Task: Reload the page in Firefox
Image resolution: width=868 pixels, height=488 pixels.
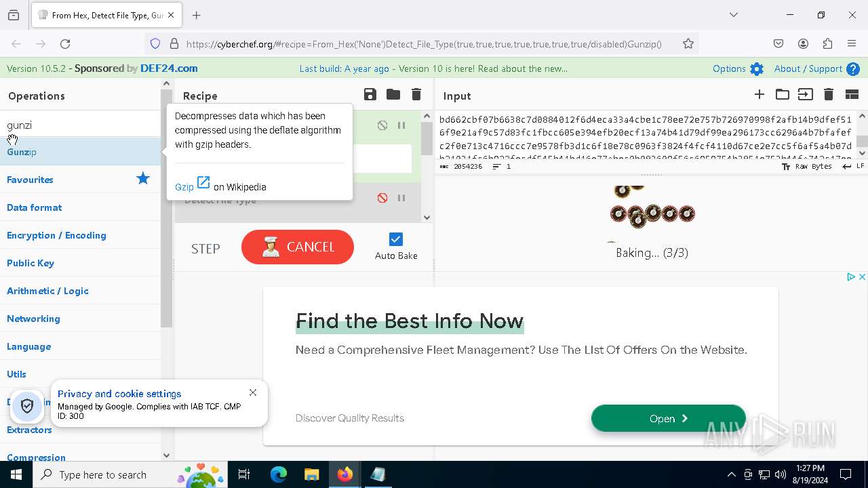Action: coord(65,44)
